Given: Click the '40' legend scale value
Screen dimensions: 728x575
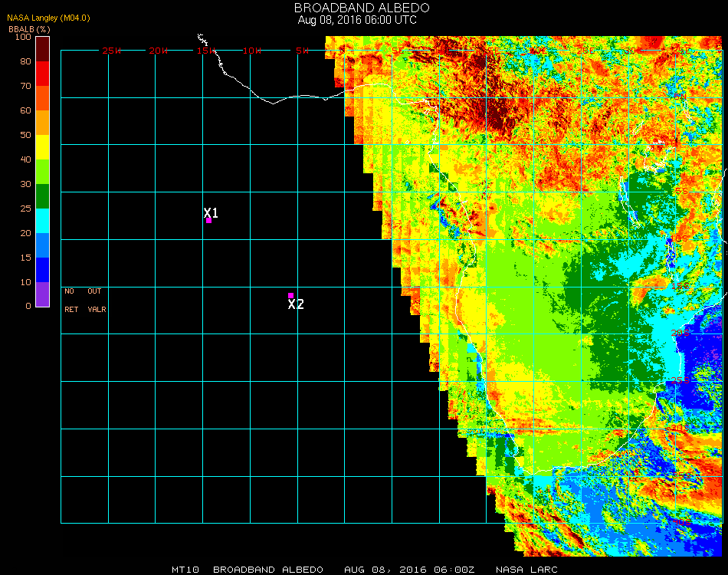Looking at the screenshot, I should 25,159.
